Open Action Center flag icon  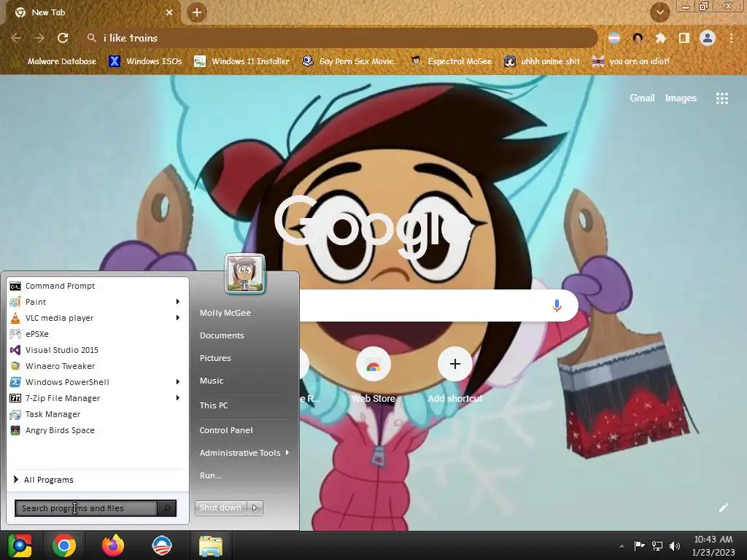pos(639,545)
